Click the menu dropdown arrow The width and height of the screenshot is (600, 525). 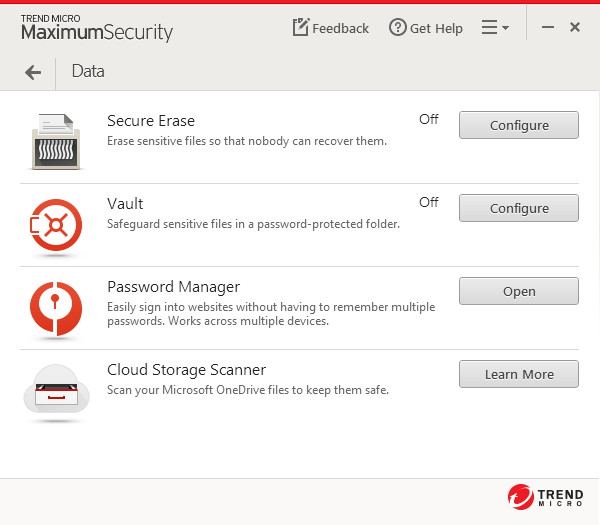point(505,28)
